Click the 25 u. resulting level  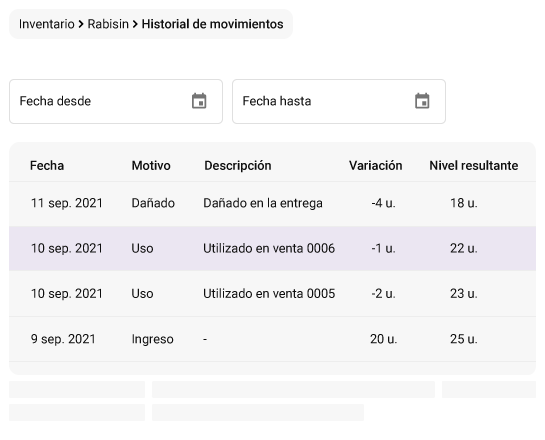pyautogui.click(x=464, y=339)
